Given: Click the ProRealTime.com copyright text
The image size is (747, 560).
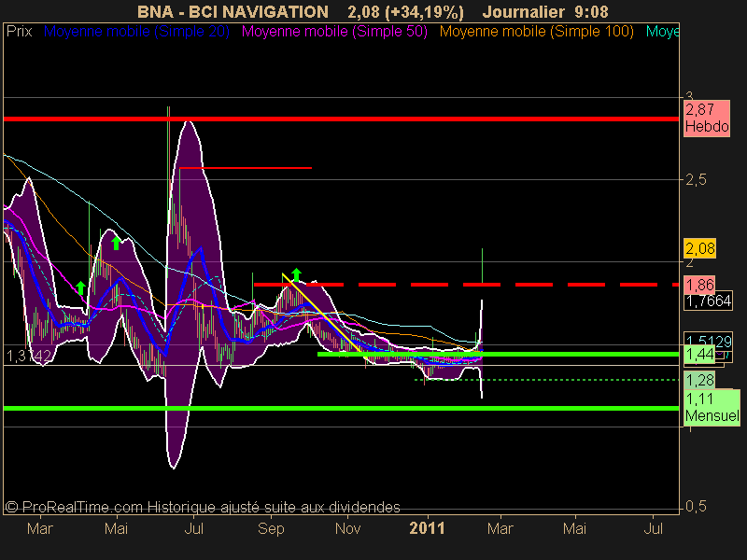Looking at the screenshot, I should (203, 507).
